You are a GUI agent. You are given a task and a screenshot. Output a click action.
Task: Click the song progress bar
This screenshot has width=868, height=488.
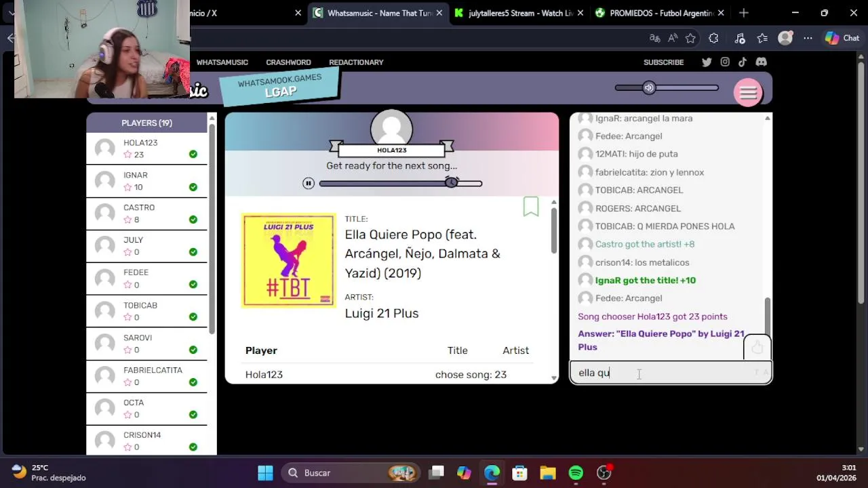[400, 184]
